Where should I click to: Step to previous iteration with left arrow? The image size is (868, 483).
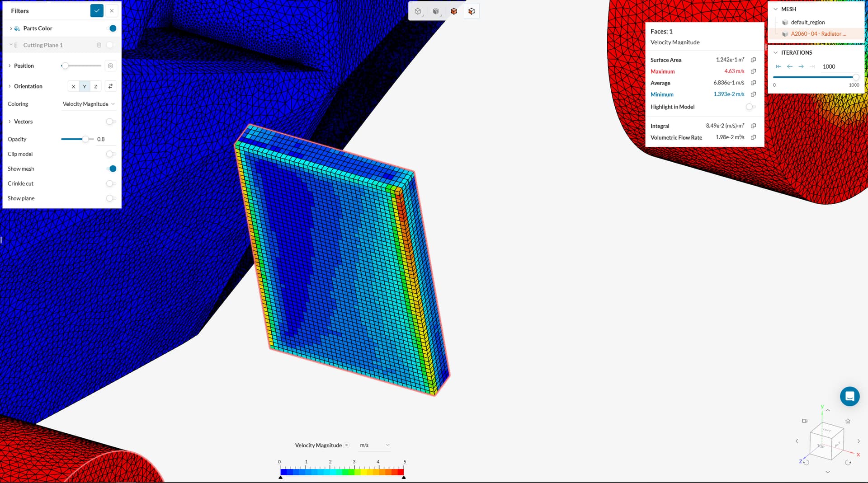pyautogui.click(x=790, y=66)
